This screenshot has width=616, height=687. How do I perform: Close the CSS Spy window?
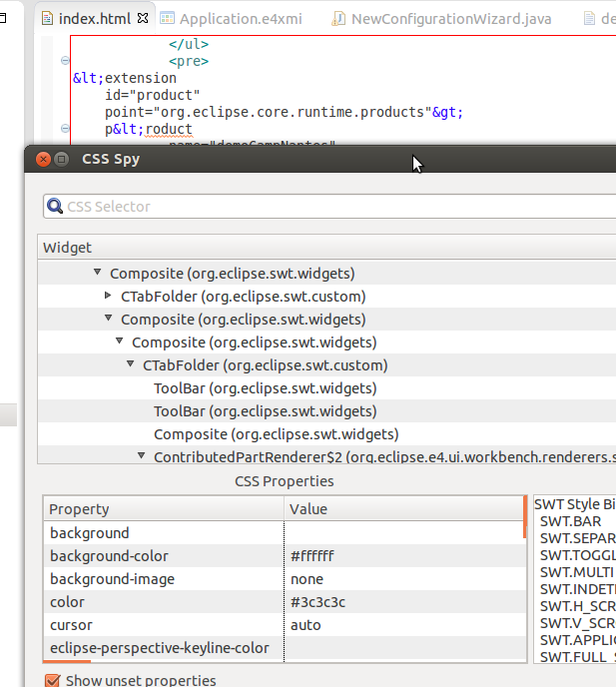point(43,159)
